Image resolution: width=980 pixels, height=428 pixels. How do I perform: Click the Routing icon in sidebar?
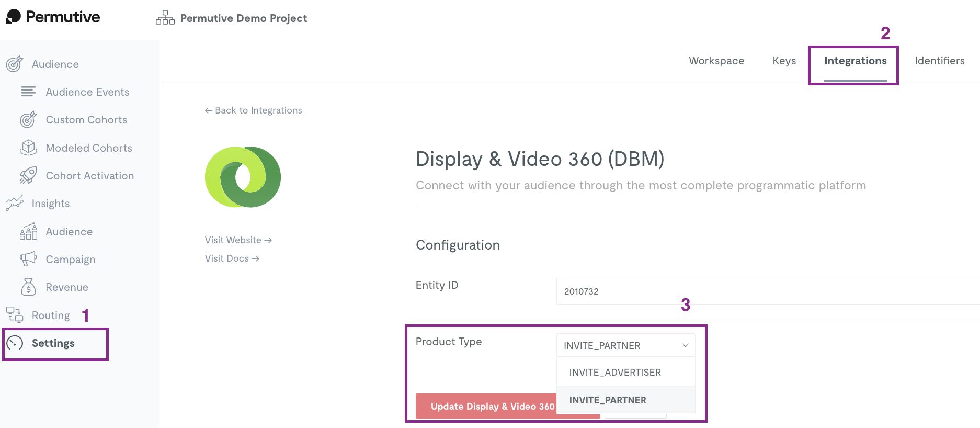click(x=14, y=314)
